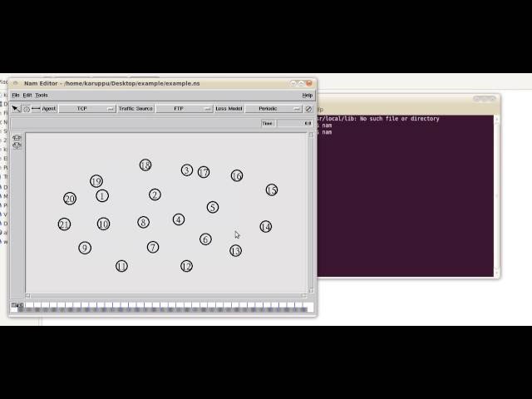The image size is (532, 399).
Task: Select node 21 on the canvas
Action: (65, 224)
